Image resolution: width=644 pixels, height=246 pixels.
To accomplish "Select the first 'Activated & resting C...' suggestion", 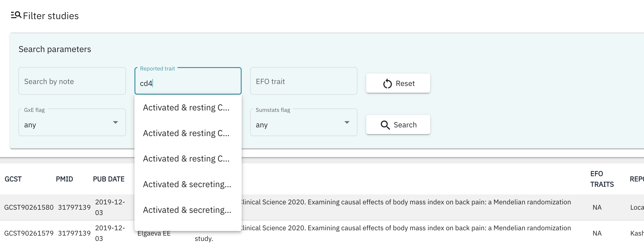I will coord(186,107).
